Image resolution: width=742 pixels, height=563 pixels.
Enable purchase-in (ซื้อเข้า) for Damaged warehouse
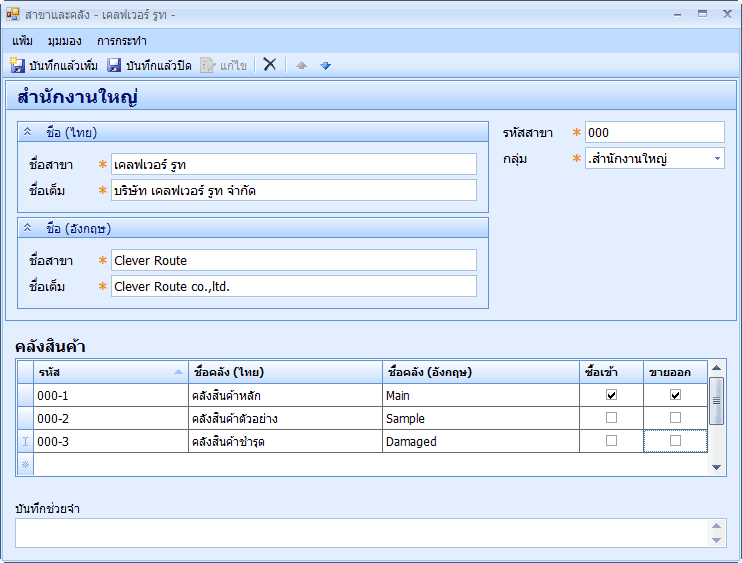[x=611, y=441]
